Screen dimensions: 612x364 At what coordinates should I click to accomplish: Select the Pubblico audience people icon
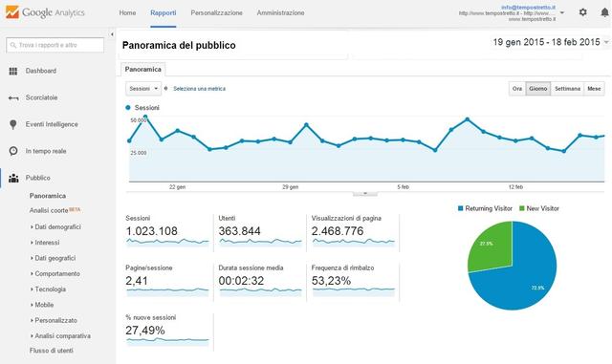(13, 178)
